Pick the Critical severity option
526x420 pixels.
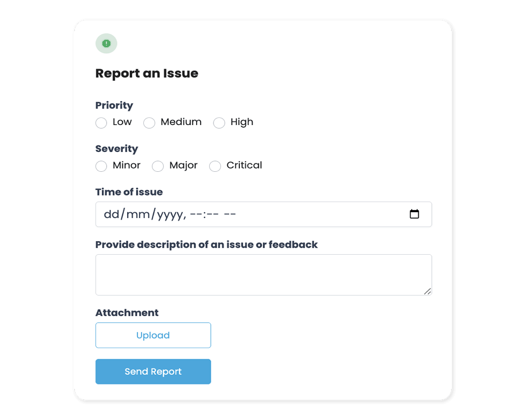[x=215, y=166]
